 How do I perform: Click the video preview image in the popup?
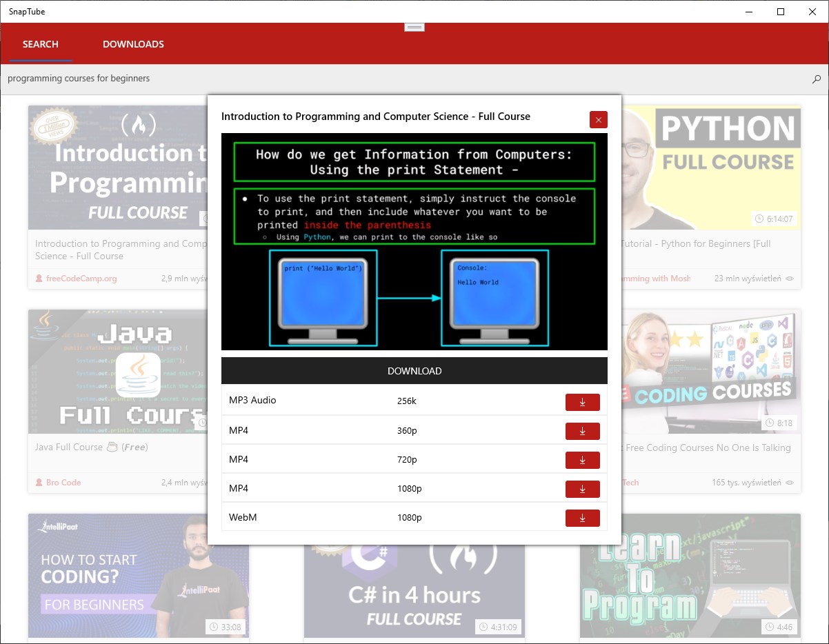414,241
